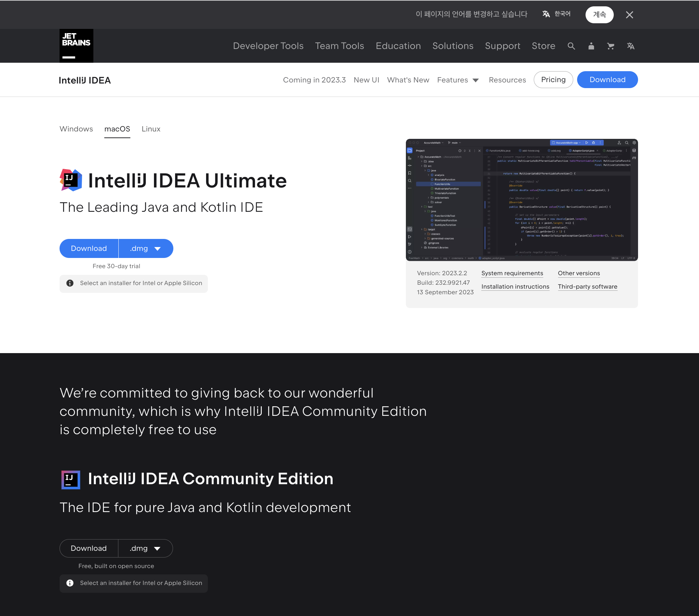Click the IDE screenshot thumbnail

(x=521, y=200)
